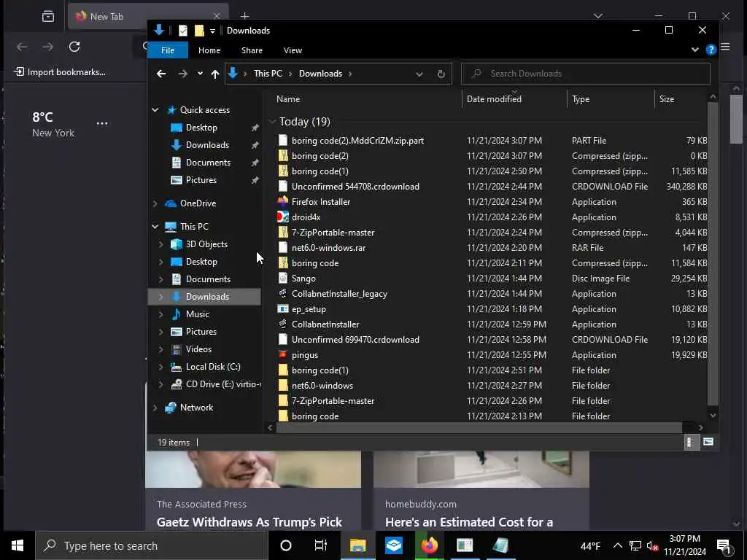Open Videos folder in the navigation pane
Viewport: 747px width, 560px height.
[x=198, y=349]
